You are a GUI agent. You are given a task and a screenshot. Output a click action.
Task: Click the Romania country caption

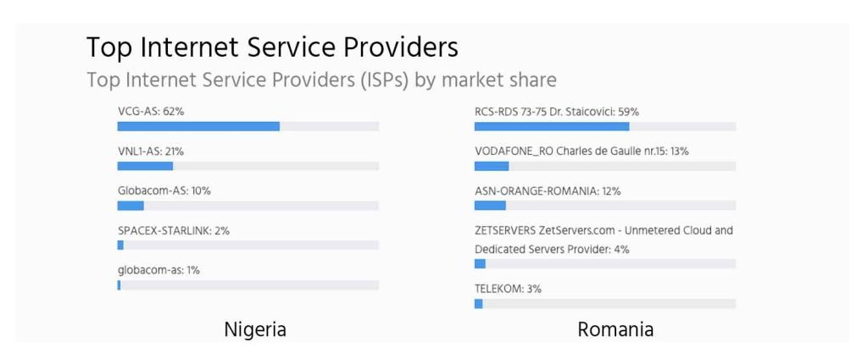(615, 329)
